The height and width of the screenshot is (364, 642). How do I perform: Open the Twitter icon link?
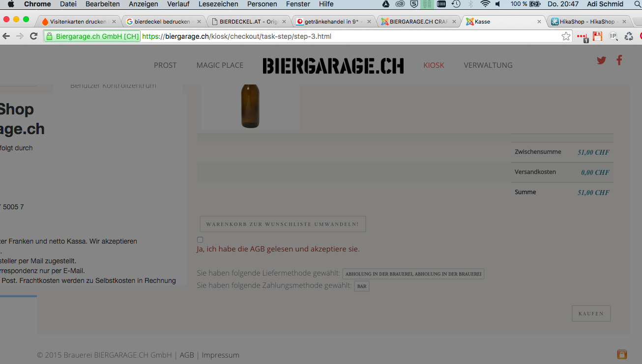[601, 60]
